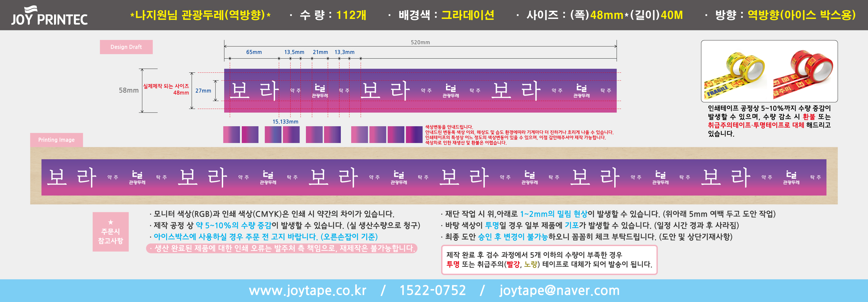Click the pink highlighted 재제작 불가능 warning line

click(x=282, y=248)
